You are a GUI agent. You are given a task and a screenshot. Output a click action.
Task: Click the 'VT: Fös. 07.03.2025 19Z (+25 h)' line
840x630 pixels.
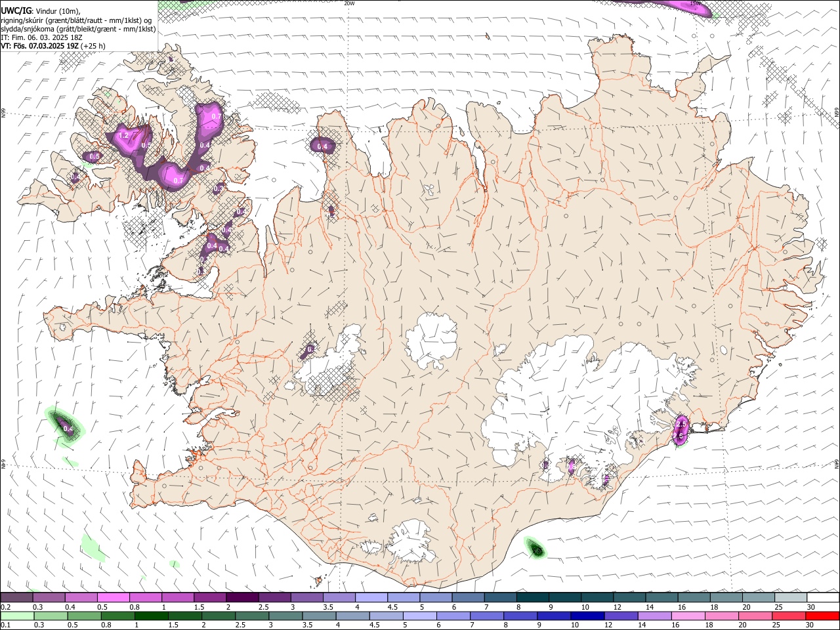pyautogui.click(x=53, y=46)
